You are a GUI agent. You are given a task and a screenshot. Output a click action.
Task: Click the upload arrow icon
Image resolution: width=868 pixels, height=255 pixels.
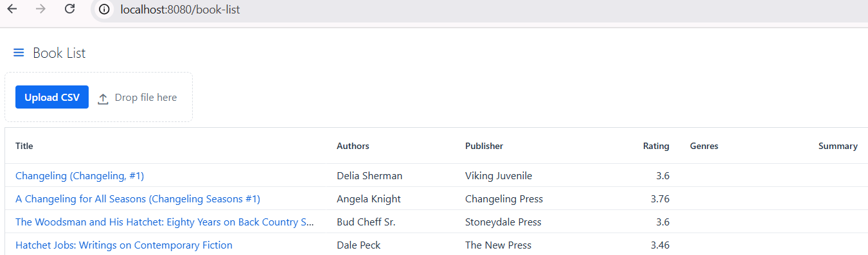(x=103, y=98)
